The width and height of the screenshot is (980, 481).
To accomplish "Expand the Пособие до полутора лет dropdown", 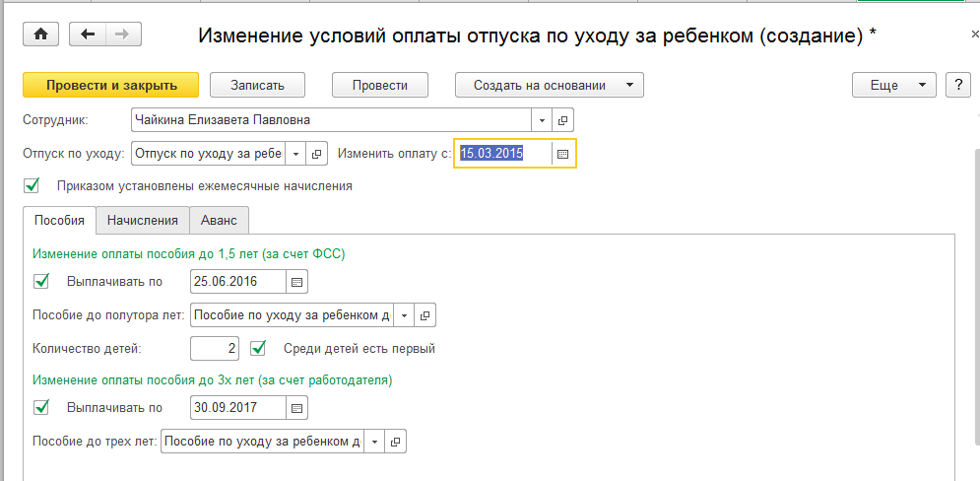I will (x=405, y=315).
